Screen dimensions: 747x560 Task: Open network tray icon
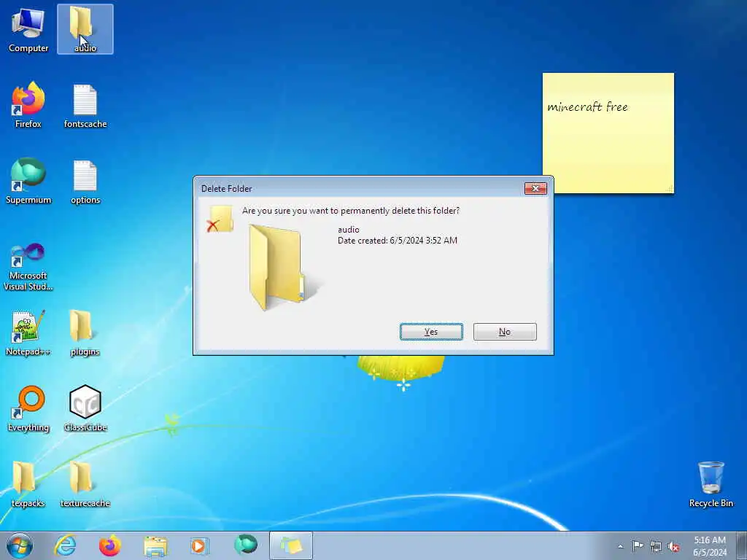point(656,546)
